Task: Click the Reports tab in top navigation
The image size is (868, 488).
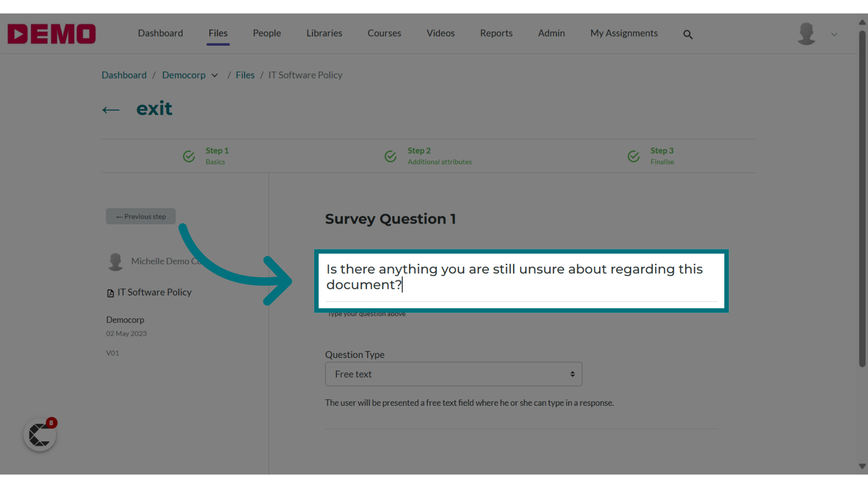Action: (496, 33)
